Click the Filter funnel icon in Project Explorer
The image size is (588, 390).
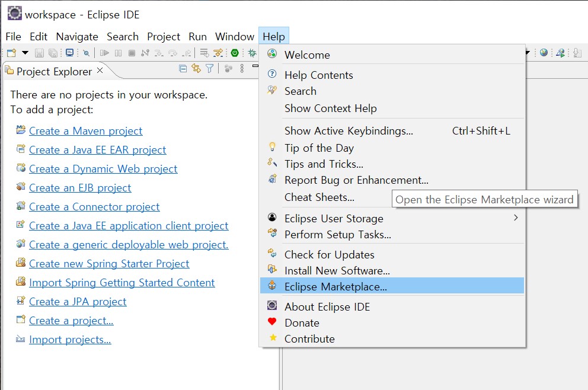tap(209, 69)
